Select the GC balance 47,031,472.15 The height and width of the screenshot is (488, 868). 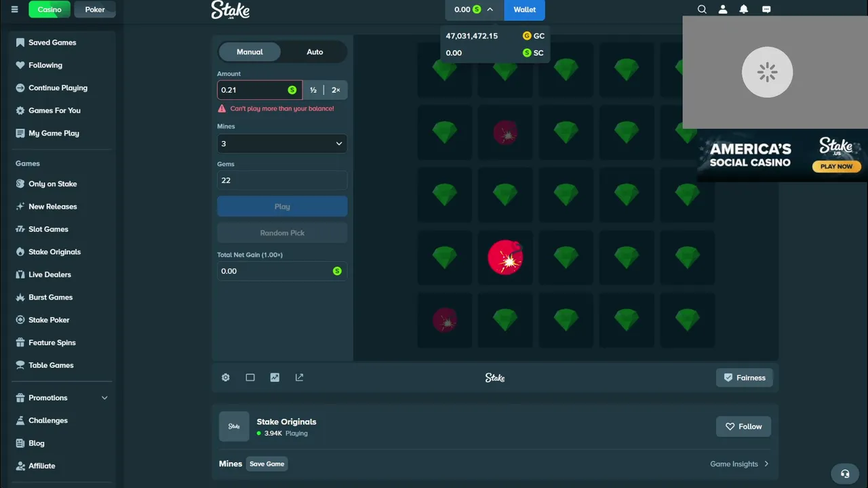coord(495,36)
